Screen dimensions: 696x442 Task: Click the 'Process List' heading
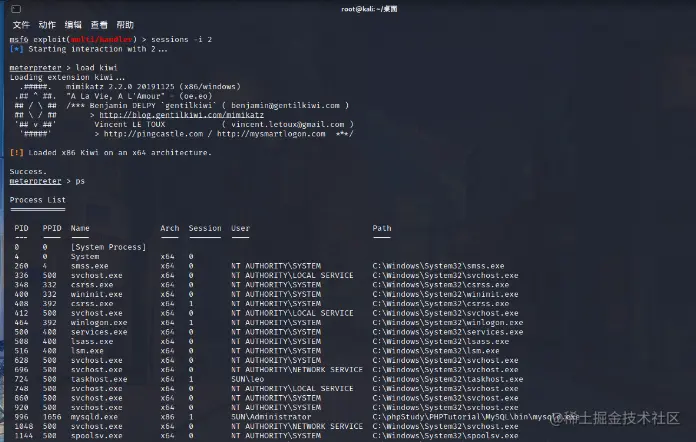[x=38, y=200]
